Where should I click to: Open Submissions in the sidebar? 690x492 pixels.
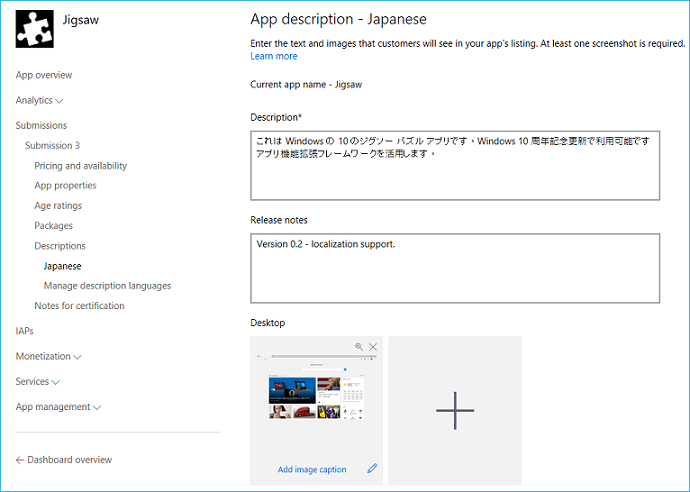click(x=41, y=125)
